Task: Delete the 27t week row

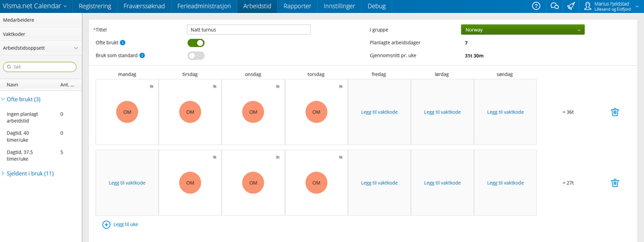Action: tap(614, 183)
